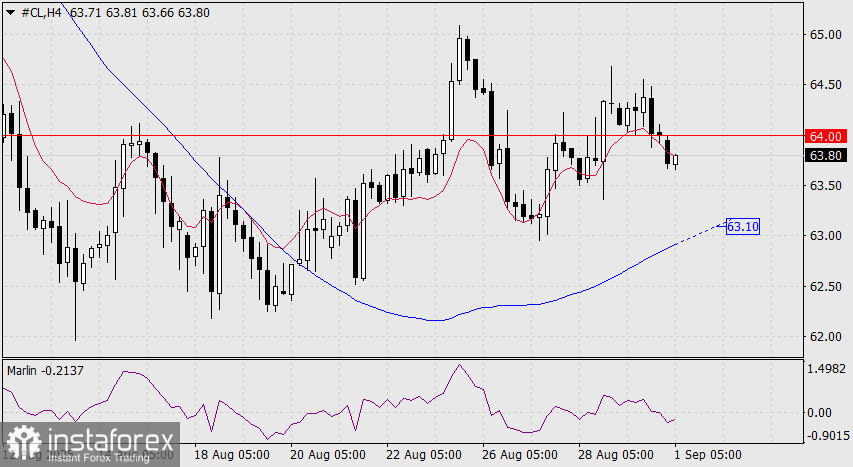Select the latest candlestick at 63.80
Screen dimensions: 853x467
676,160
